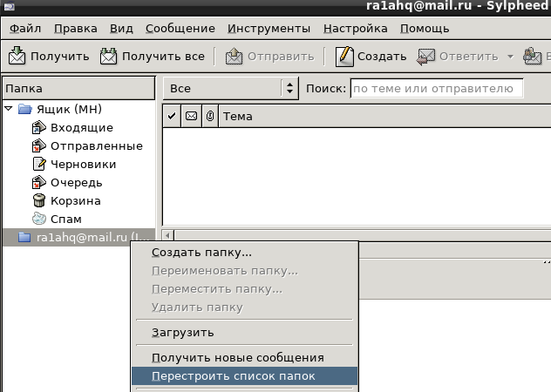Click the reply-all icon after Ответить
Image resolution: width=551 pixels, height=392 pixels.
(x=533, y=57)
